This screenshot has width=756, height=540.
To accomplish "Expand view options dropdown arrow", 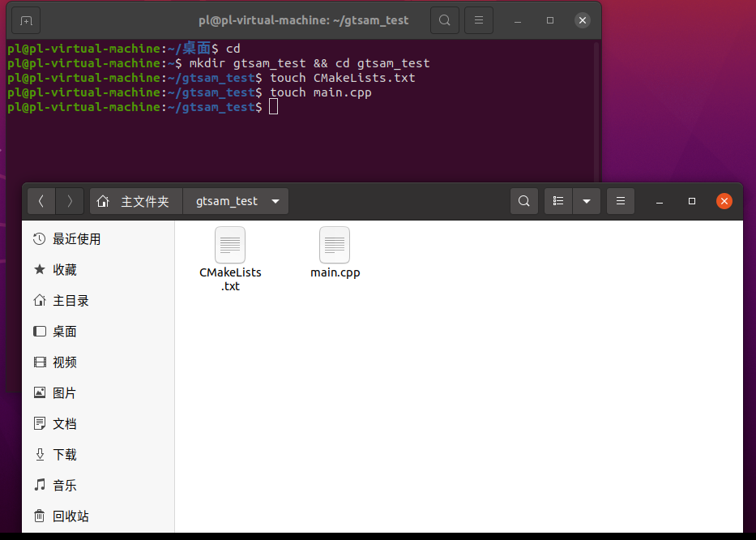I will pyautogui.click(x=587, y=201).
